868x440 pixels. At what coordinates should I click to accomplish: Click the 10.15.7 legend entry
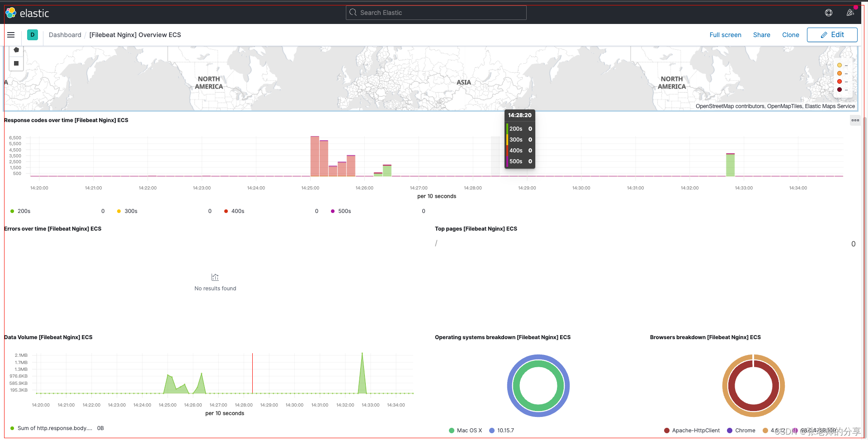point(502,431)
